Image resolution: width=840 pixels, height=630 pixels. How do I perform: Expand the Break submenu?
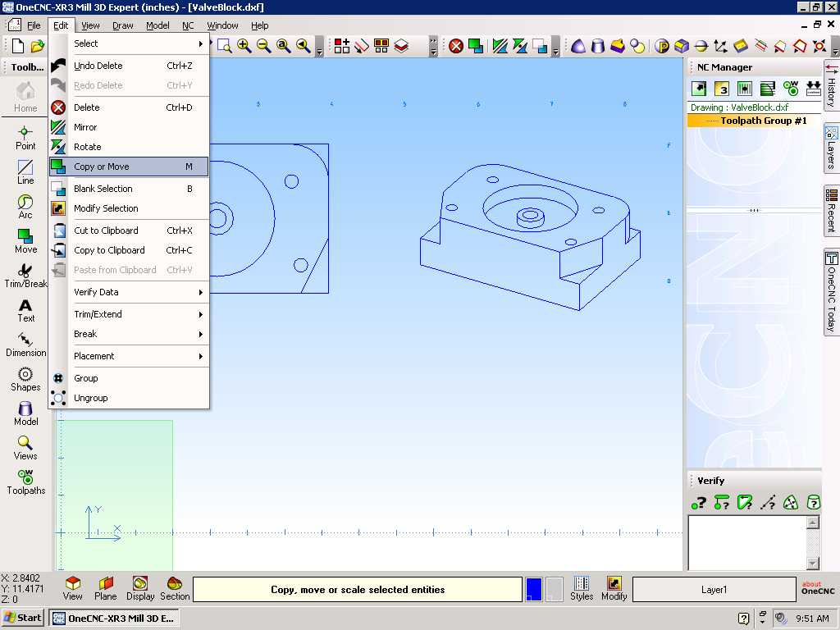[x=129, y=334]
